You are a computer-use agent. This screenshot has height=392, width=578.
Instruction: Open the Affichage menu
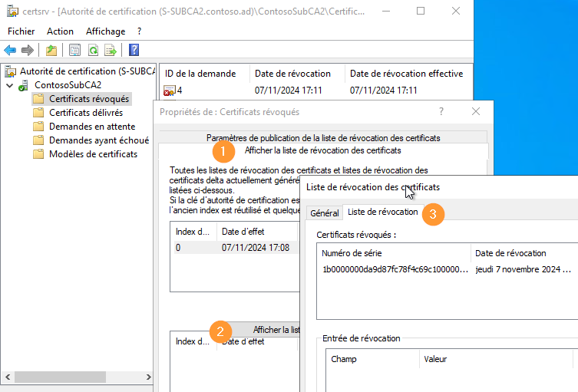(x=105, y=31)
